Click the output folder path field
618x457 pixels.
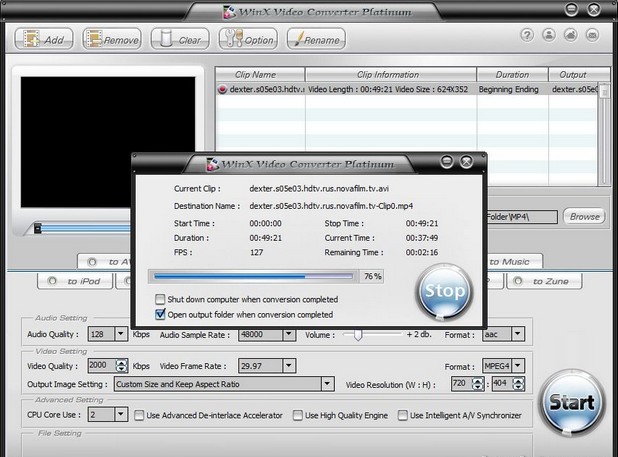(522, 217)
